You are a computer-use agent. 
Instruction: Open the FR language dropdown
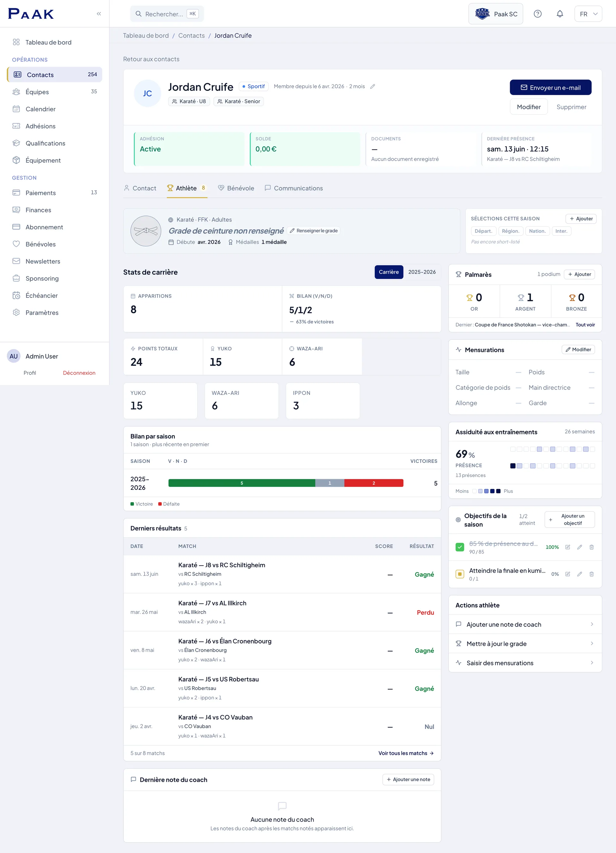588,14
